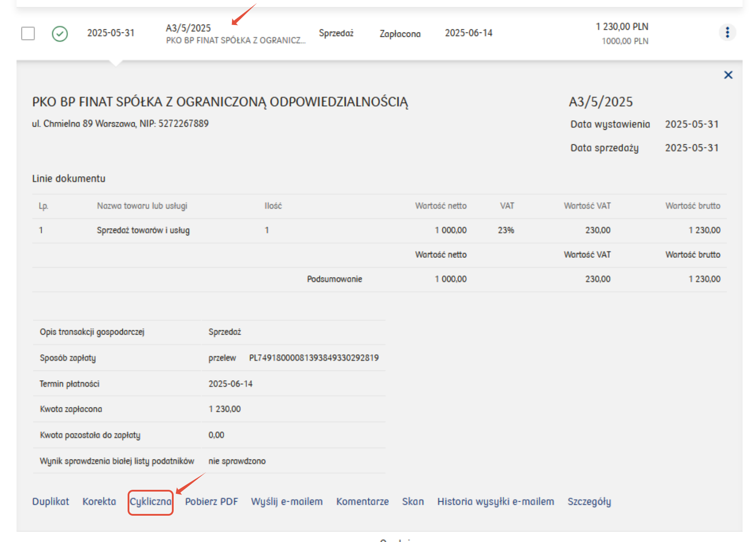Click the Skan link
The height and width of the screenshot is (542, 756).
tap(413, 502)
